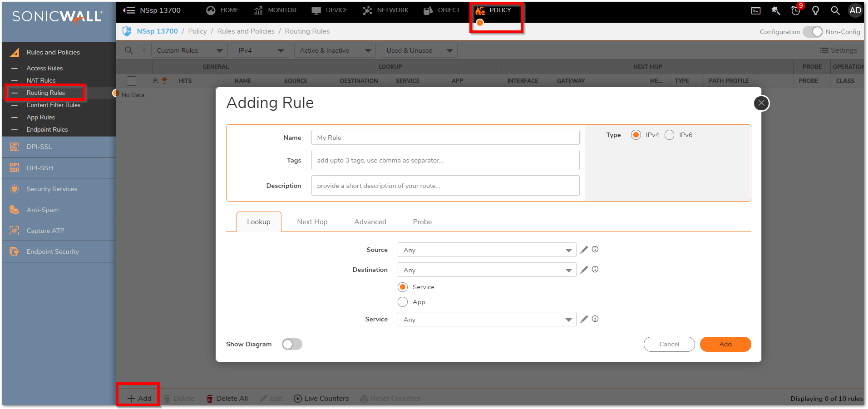Click the Capture ATP sidebar icon

coord(15,231)
